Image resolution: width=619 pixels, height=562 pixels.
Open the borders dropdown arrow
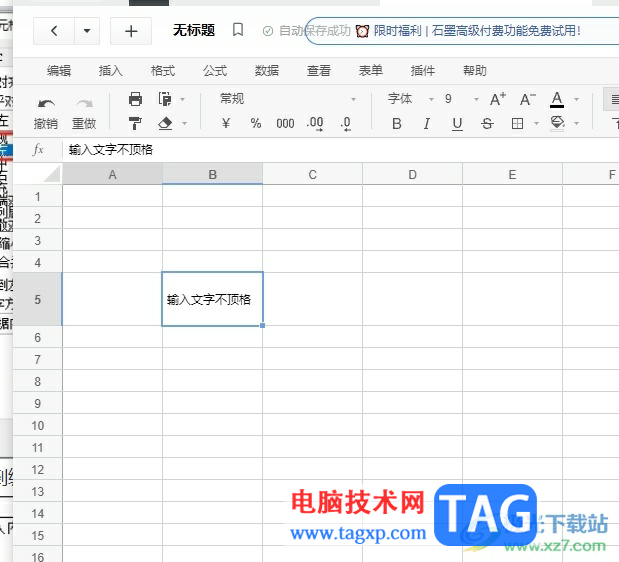pyautogui.click(x=536, y=124)
